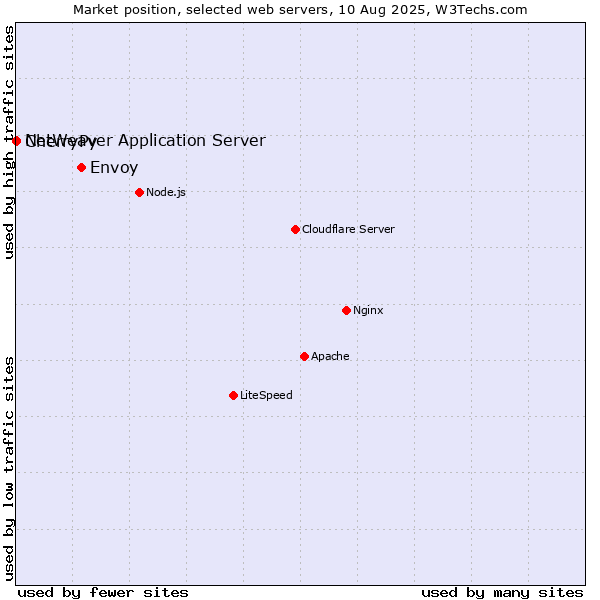Click the LiteSpeed red data point
Image resolution: width=600 pixels, height=600 pixels.
coord(233,395)
